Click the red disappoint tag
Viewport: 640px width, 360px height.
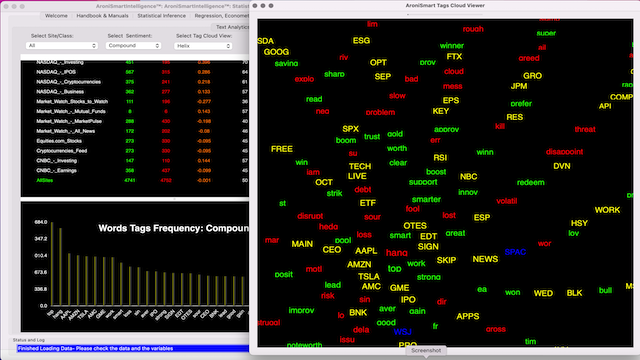[x=564, y=151]
